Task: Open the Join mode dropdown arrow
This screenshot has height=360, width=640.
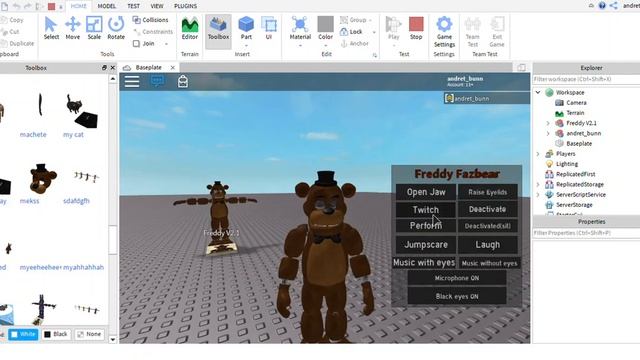Action: pos(167,44)
